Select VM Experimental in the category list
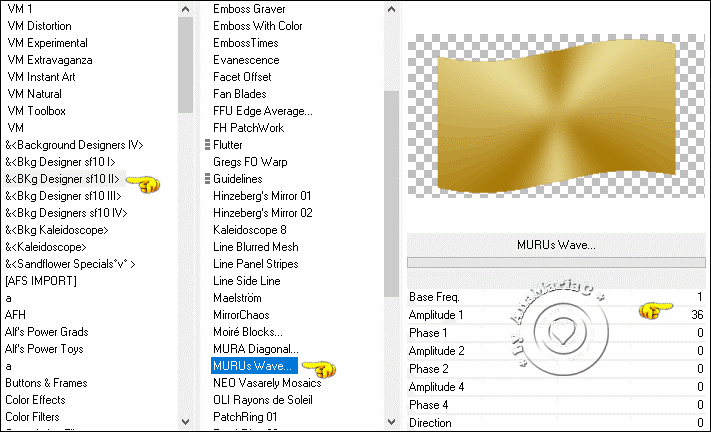 (48, 43)
